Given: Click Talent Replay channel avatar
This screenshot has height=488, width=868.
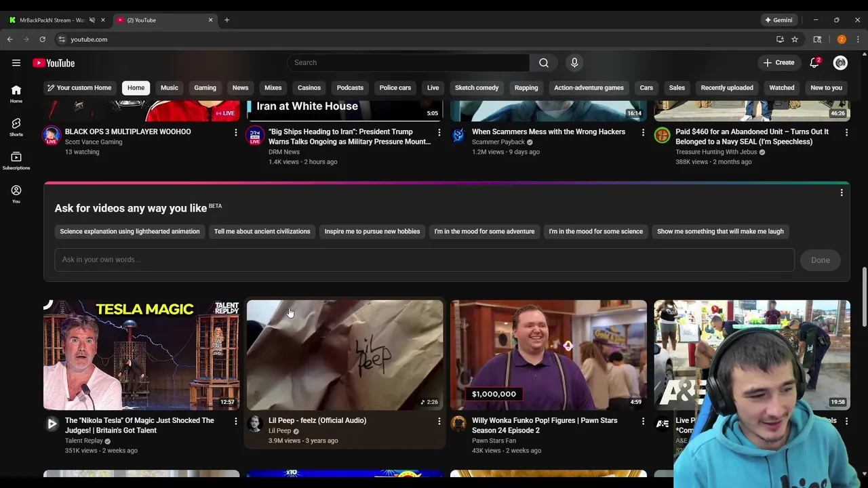Looking at the screenshot, I should [52, 424].
